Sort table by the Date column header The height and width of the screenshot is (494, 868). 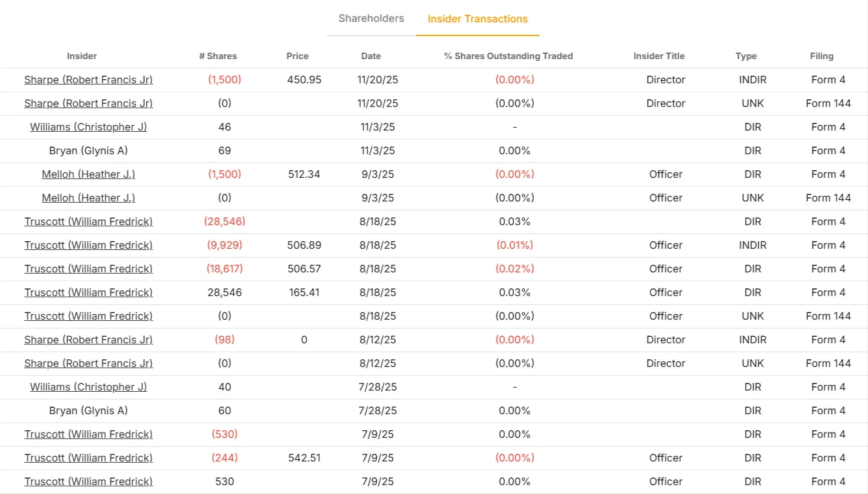coord(371,56)
